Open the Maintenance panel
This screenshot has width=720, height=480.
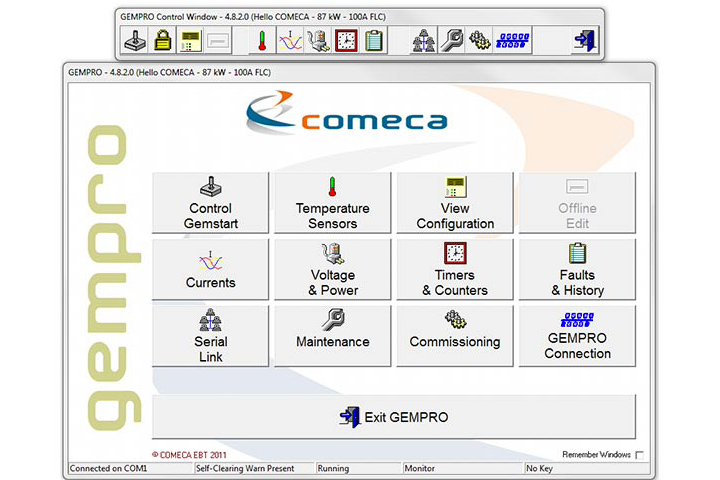pos(332,336)
